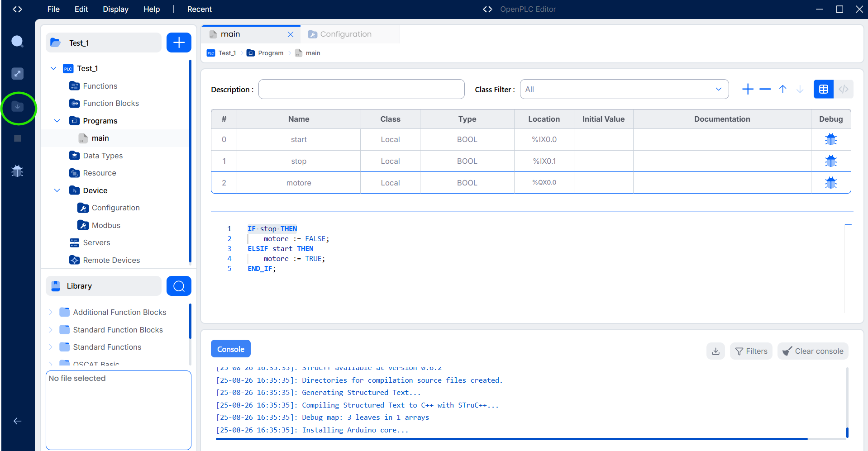Screen dimensions: 868x451
Task: Toggle debug bug for the start variable
Action: pos(830,139)
